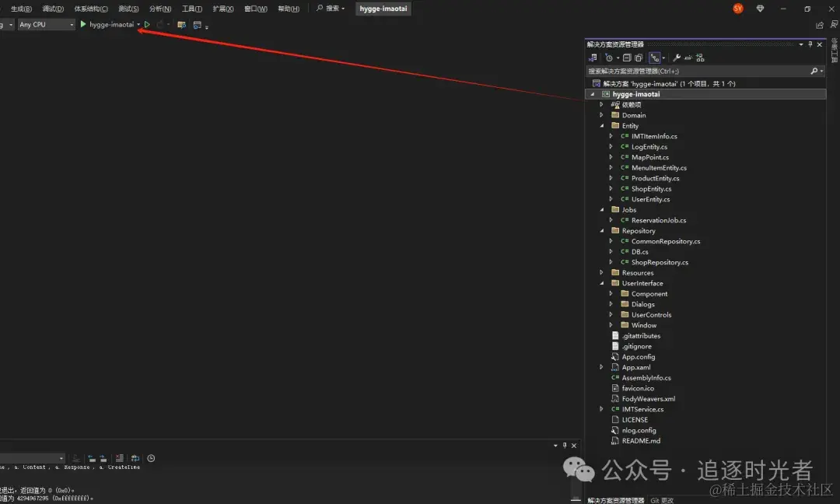Open the Solution Explorer window options dropdown arrow
The width and height of the screenshot is (840, 504).
(801, 44)
